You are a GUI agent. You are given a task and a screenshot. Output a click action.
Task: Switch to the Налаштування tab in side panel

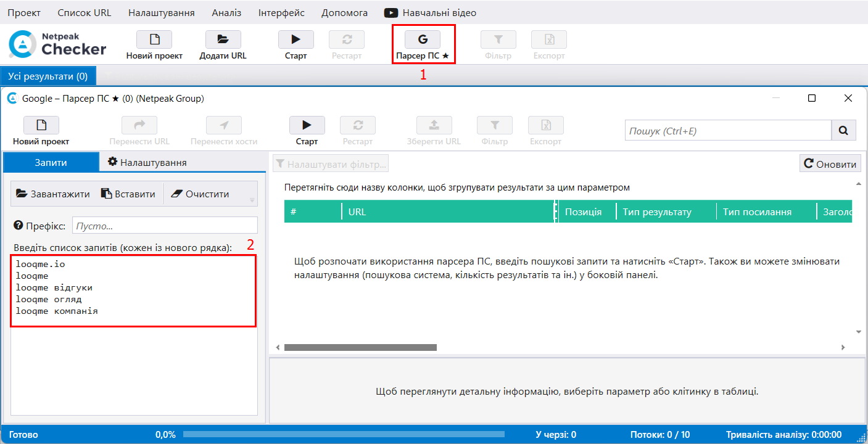[x=147, y=162]
